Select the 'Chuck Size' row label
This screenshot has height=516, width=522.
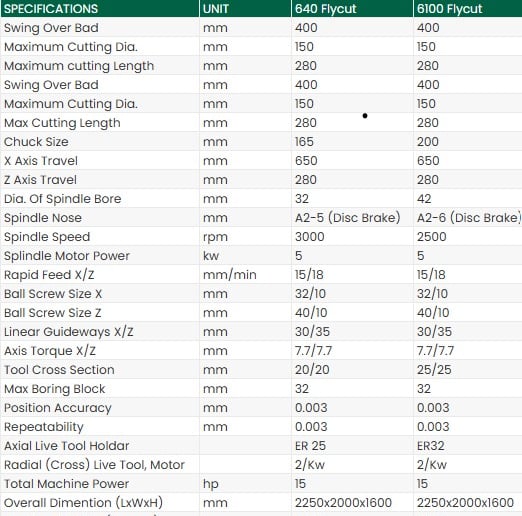(36, 142)
